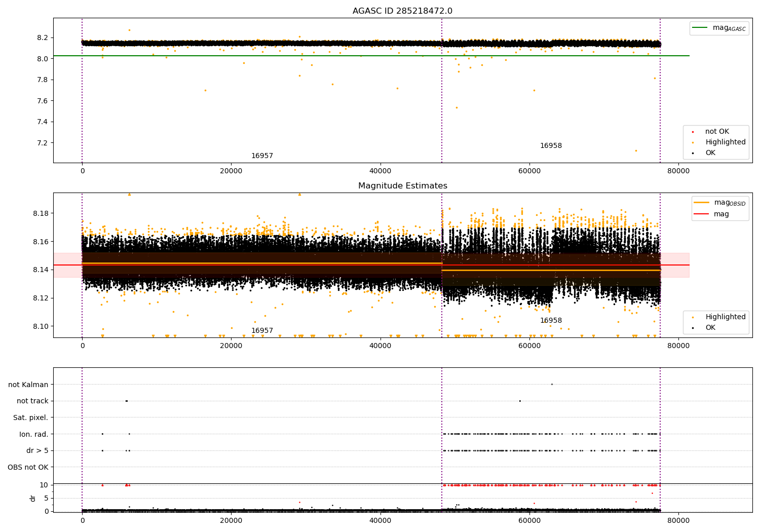Click the orange outlier near 7.55 in top plot
The height and width of the screenshot is (532, 760).
(x=456, y=107)
